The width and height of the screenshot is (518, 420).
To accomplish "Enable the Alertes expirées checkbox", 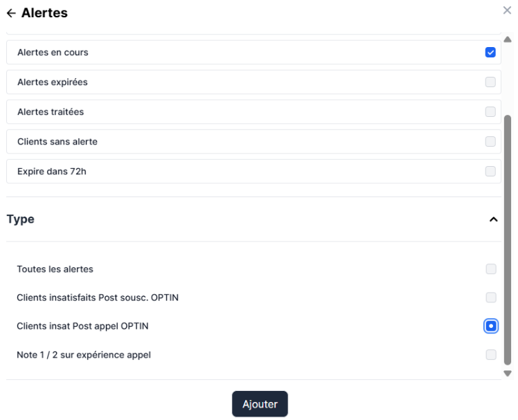I will coord(490,82).
